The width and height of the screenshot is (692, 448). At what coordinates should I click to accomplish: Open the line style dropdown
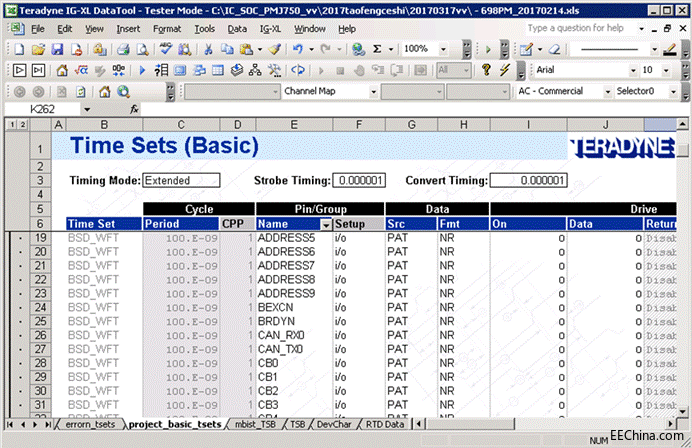pos(654,49)
